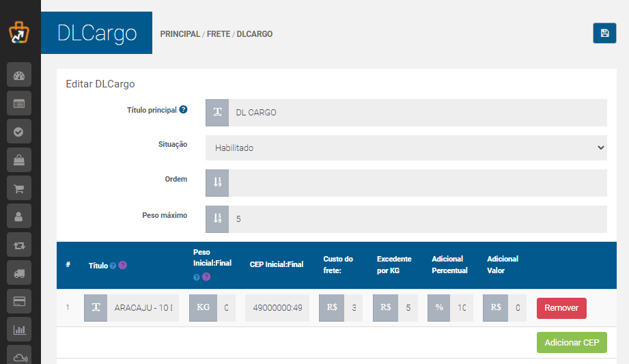Focus the Título principal input DL CARGO
This screenshot has width=629, height=364.
coord(417,113)
